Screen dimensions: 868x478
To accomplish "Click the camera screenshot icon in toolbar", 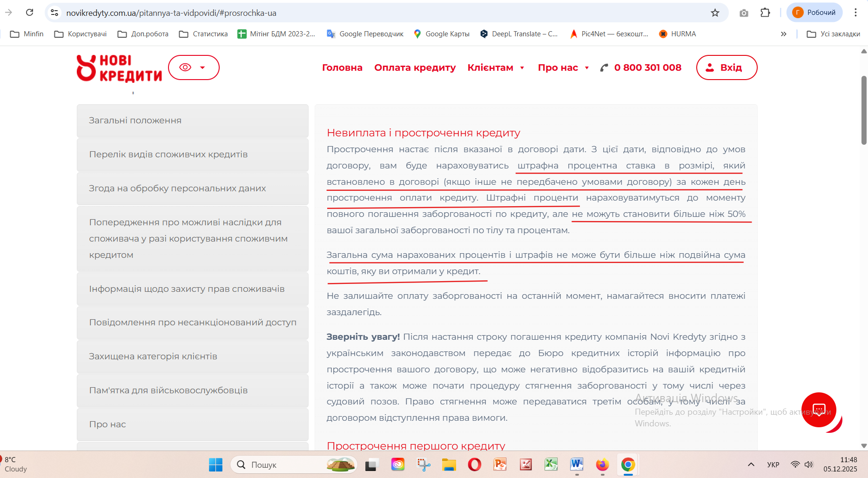I will click(x=744, y=13).
